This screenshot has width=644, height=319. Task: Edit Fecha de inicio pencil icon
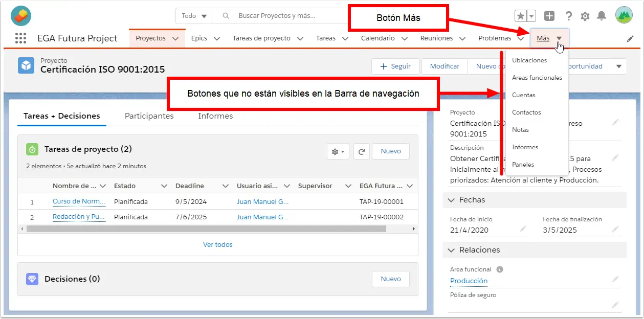tap(523, 229)
